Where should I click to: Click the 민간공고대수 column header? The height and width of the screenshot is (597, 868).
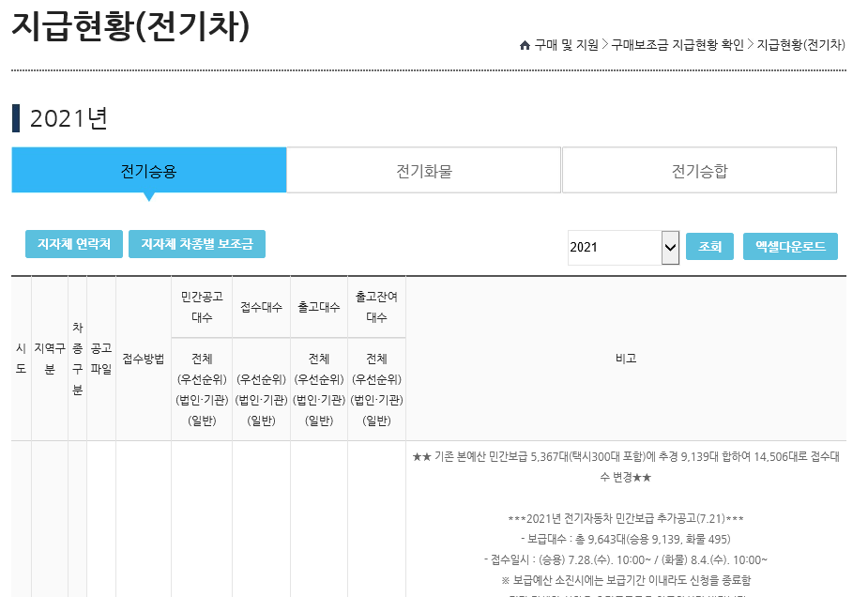pyautogui.click(x=202, y=307)
